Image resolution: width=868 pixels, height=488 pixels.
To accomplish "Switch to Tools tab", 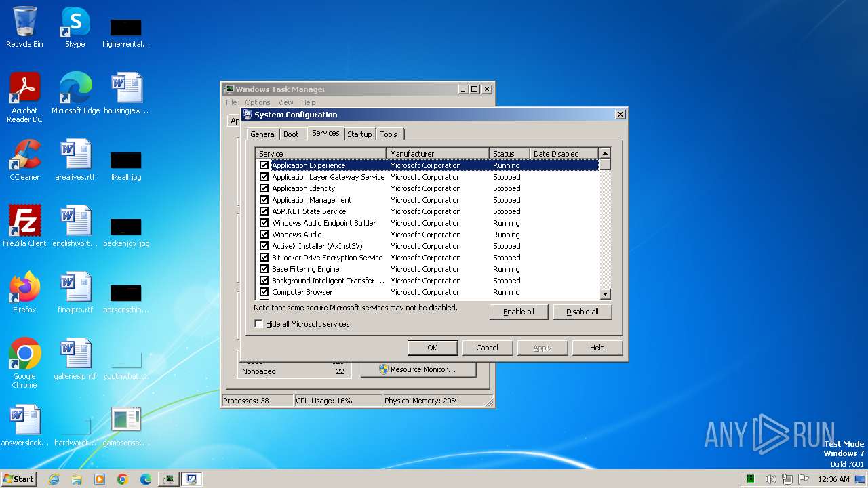I will pos(389,134).
